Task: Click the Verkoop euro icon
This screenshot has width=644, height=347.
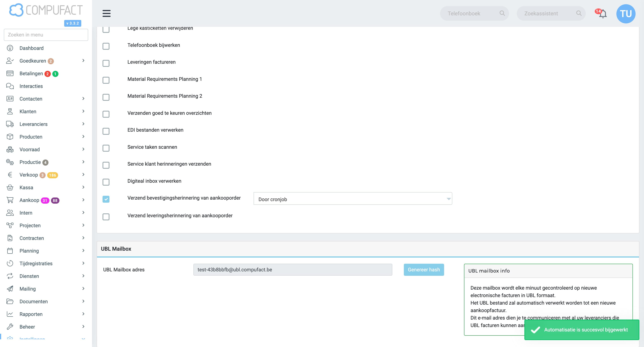Action: 10,175
